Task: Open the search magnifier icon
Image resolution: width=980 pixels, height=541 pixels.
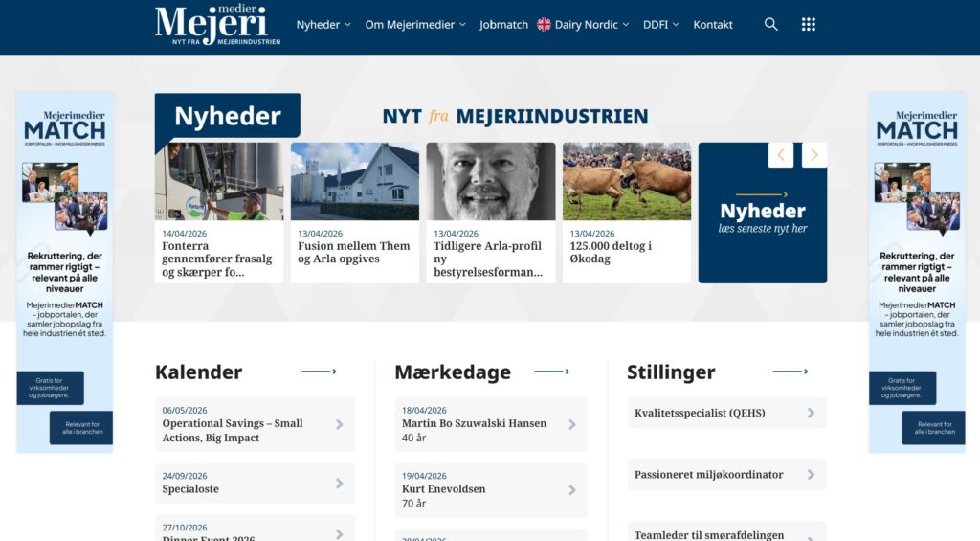Action: (770, 24)
